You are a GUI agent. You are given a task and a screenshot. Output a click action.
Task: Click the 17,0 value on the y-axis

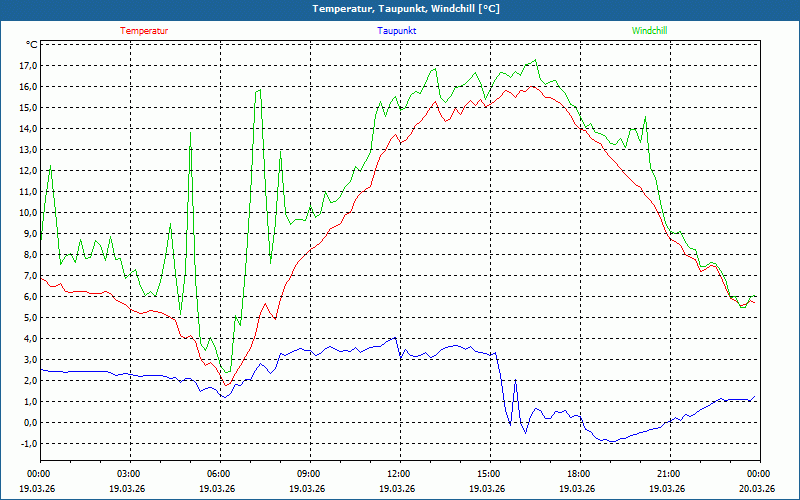[27, 66]
